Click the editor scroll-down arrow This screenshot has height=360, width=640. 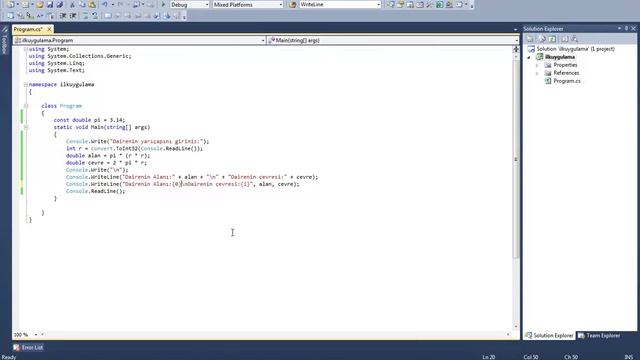[516, 327]
